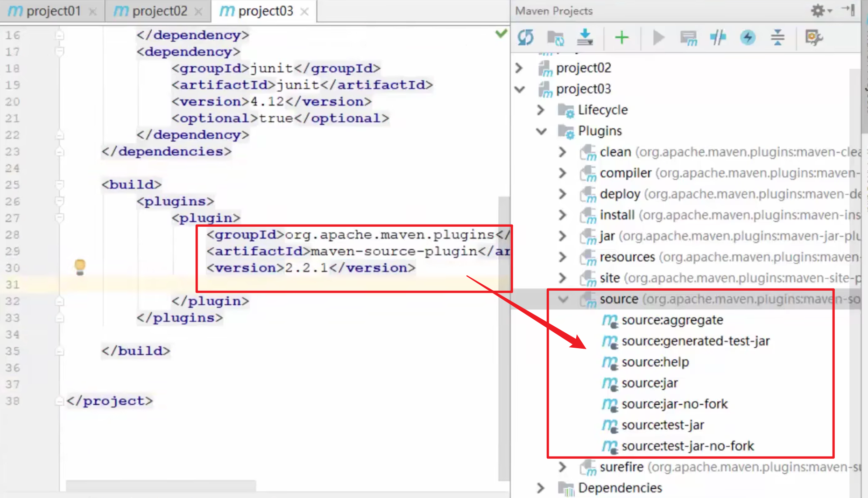Toggle Offline Mode icon
Viewport: 868px width, 498px height.
[718, 37]
